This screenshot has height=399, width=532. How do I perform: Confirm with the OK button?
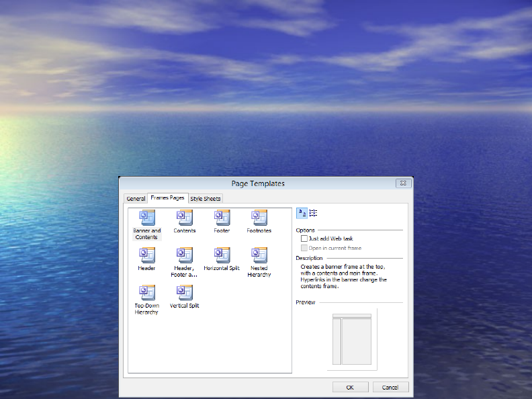coord(350,387)
